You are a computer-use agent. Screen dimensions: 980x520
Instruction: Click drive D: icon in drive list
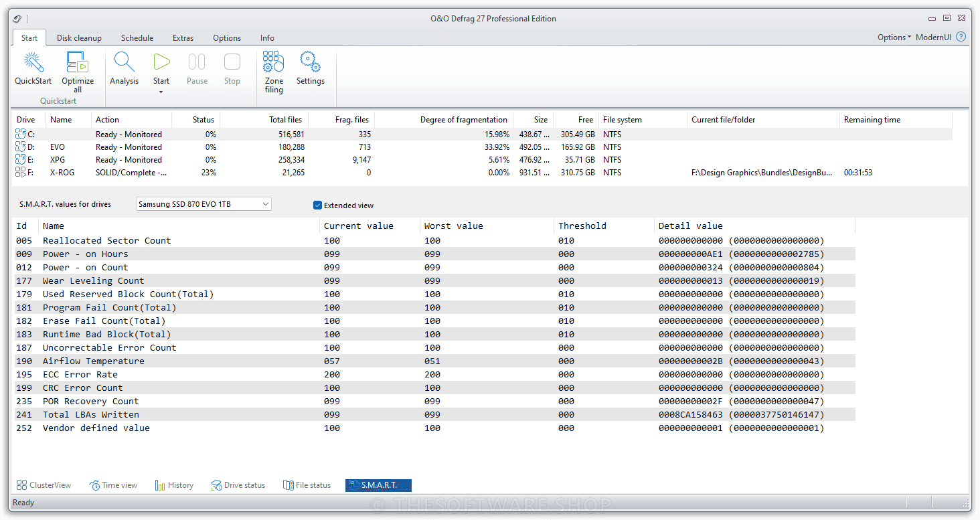point(21,147)
